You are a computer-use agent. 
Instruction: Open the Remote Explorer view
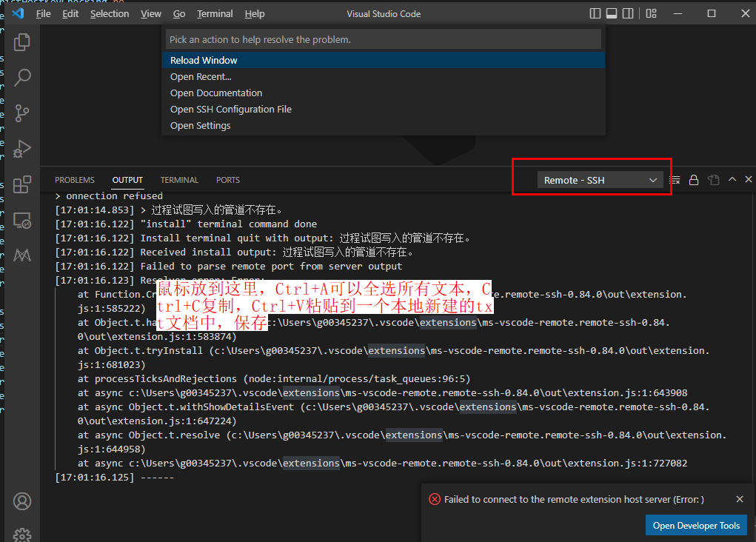pos(21,221)
